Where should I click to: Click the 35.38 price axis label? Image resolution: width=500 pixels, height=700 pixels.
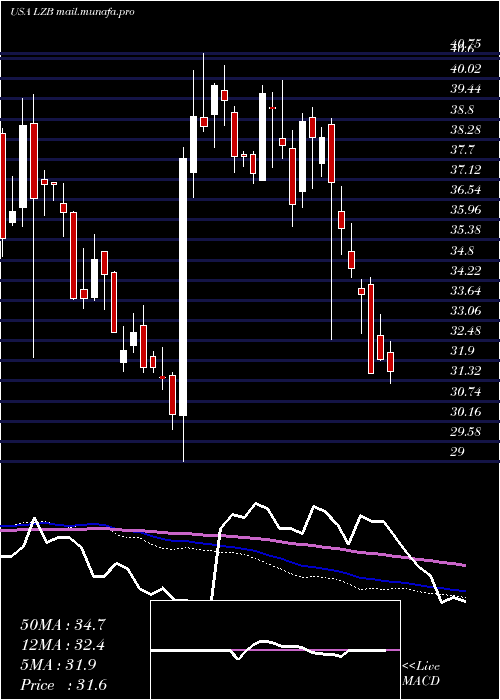coord(466,230)
